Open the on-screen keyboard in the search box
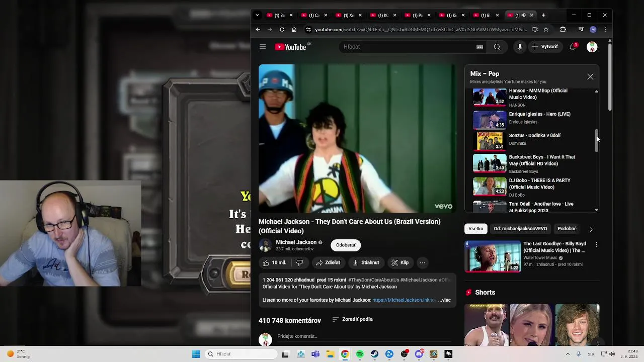The image size is (644, 362). tap(479, 47)
